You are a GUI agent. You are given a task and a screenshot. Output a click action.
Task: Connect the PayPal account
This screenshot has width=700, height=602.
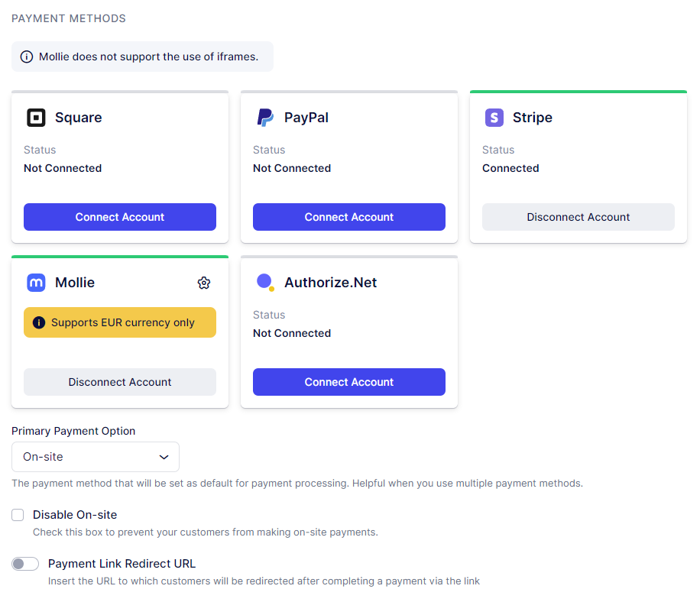tap(349, 217)
